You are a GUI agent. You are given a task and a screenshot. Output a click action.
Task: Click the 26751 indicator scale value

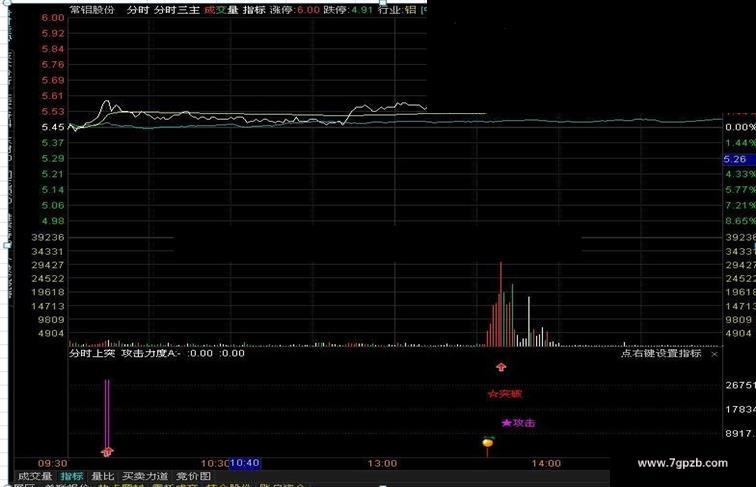[741, 385]
